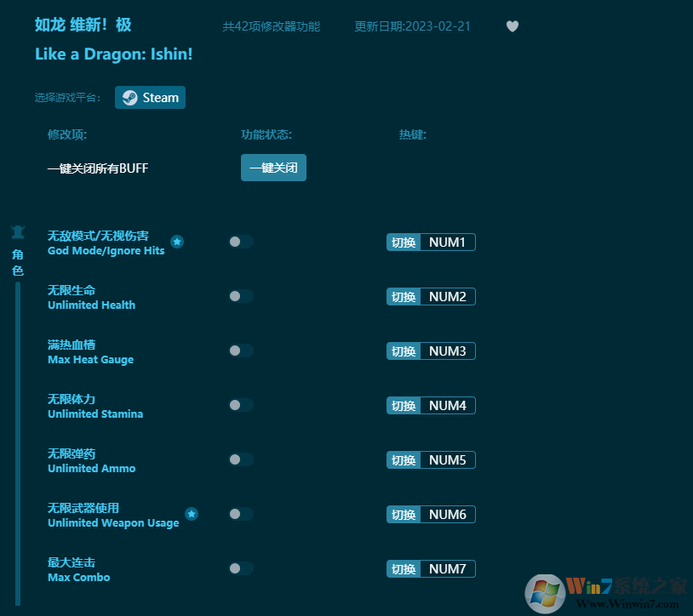Click the 如龙 维新! 极 title text
The height and width of the screenshot is (616, 693).
(x=83, y=25)
